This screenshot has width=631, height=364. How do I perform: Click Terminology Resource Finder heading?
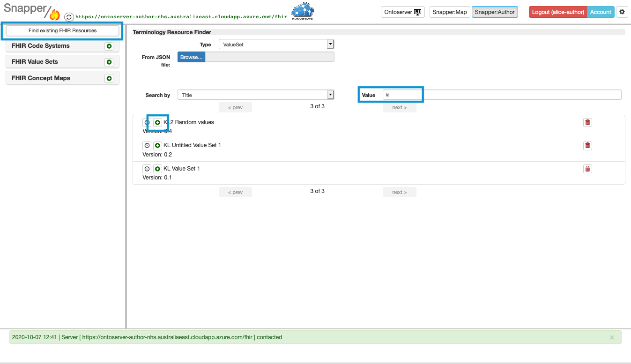click(172, 32)
